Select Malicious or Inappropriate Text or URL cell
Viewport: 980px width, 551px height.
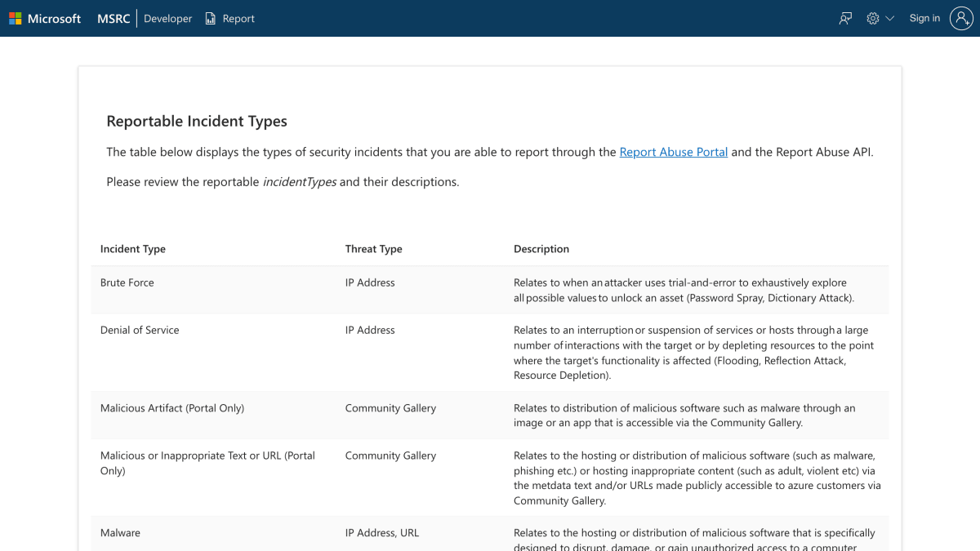[207, 463]
